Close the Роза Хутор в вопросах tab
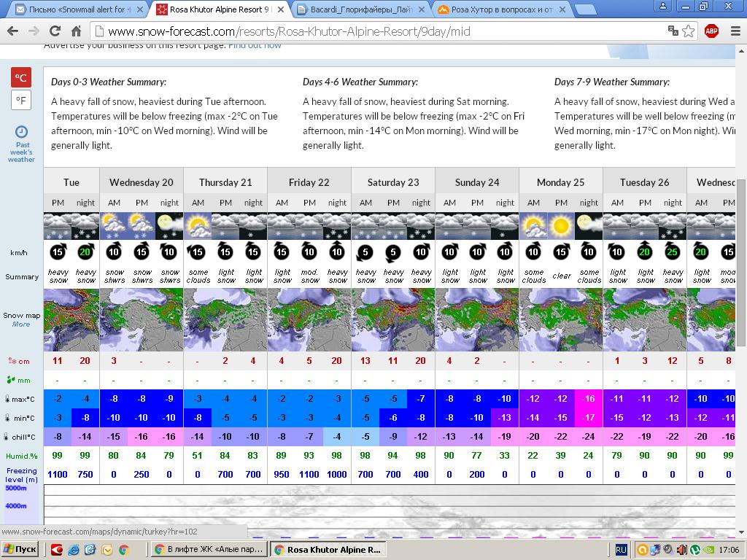 562,9
